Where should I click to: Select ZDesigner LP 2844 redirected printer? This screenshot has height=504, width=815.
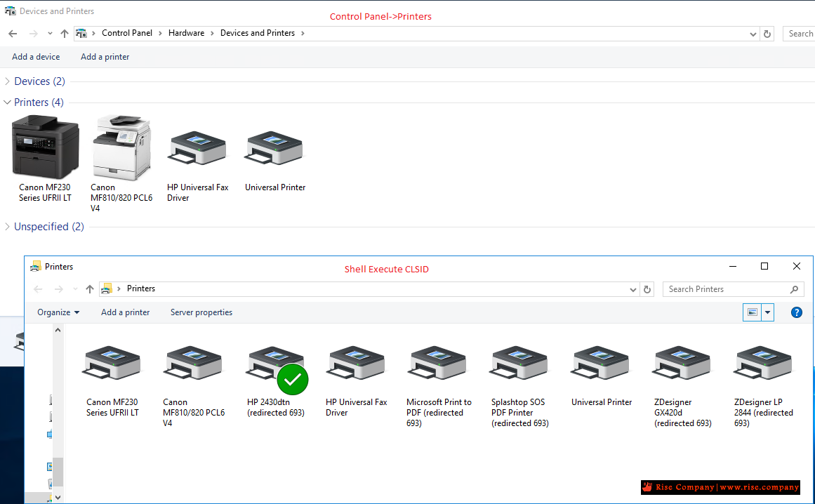tap(763, 386)
